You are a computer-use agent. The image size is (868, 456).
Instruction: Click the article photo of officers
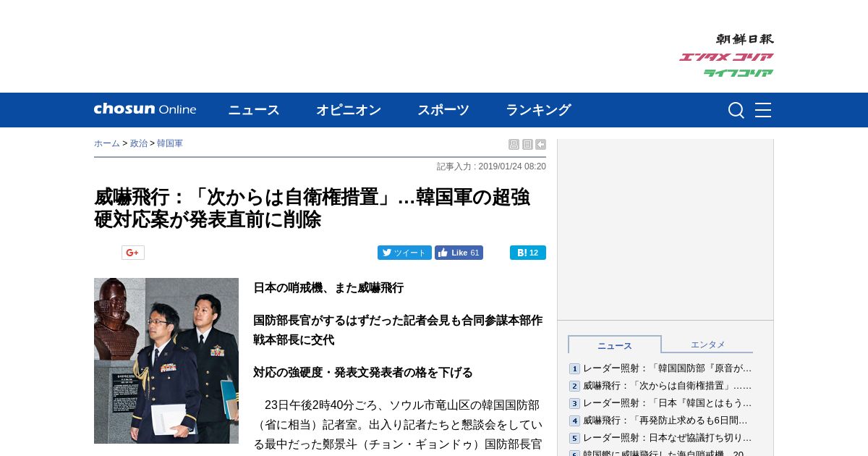tap(166, 360)
